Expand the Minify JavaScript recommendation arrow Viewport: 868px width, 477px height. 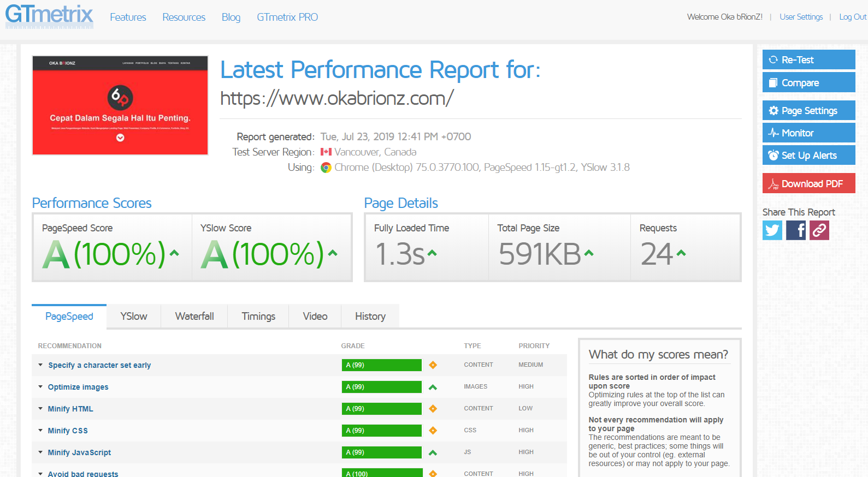click(x=40, y=452)
